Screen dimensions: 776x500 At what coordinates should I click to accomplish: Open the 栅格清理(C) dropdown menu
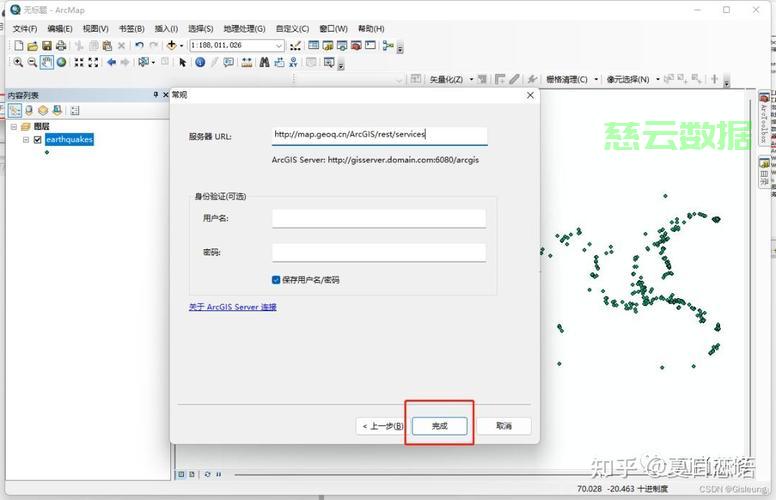tap(571, 79)
